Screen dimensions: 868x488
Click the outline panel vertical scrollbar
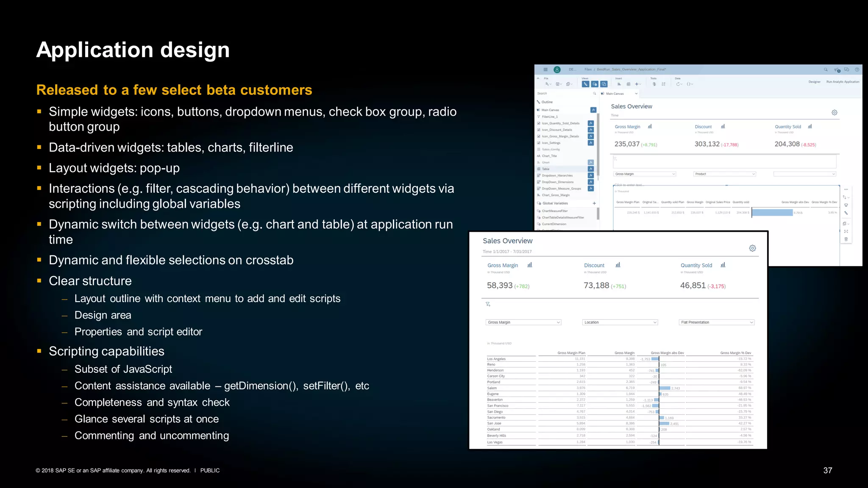pyautogui.click(x=598, y=144)
